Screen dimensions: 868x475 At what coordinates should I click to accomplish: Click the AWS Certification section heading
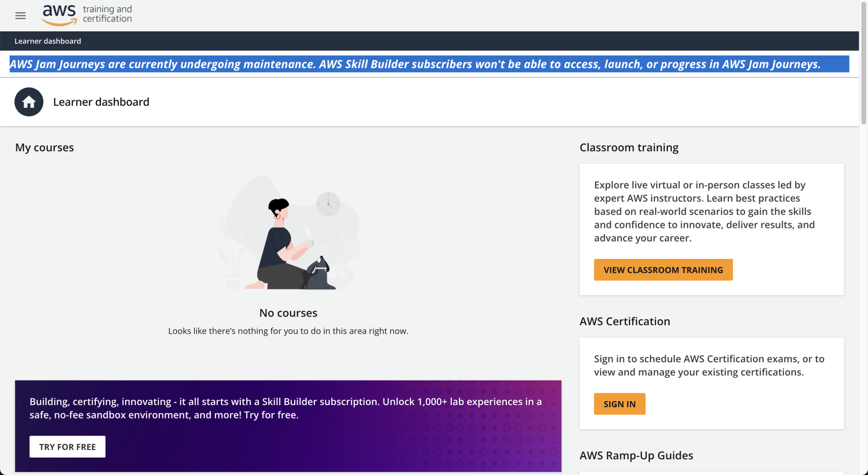[x=624, y=321]
